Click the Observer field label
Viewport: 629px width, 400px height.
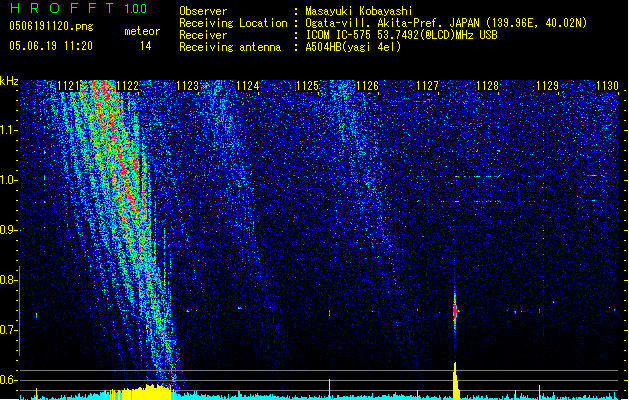(203, 11)
